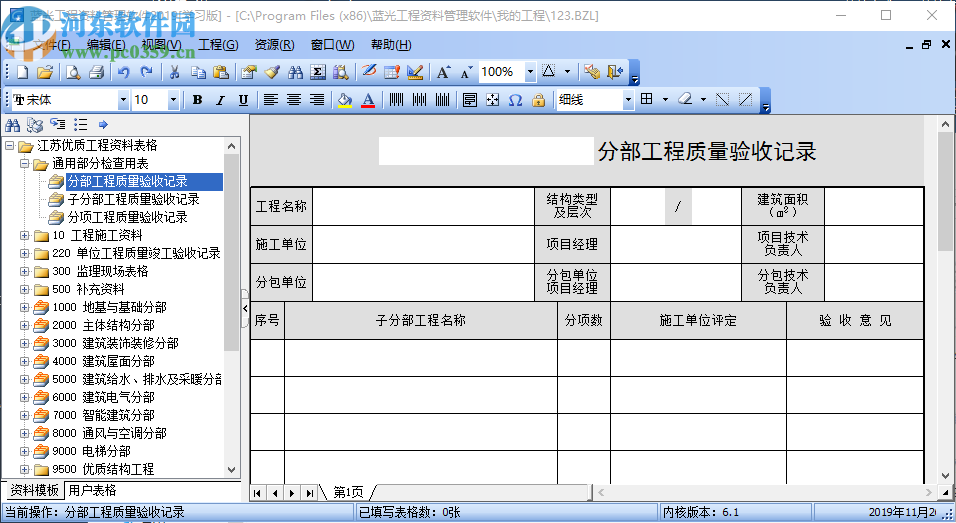Open the 资源(R) menu
The width and height of the screenshot is (956, 523).
(274, 44)
